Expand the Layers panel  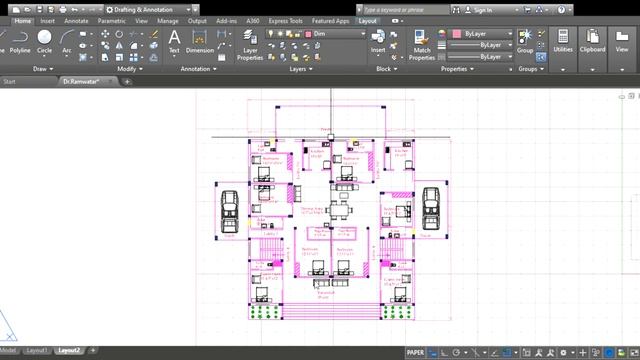pyautogui.click(x=301, y=69)
